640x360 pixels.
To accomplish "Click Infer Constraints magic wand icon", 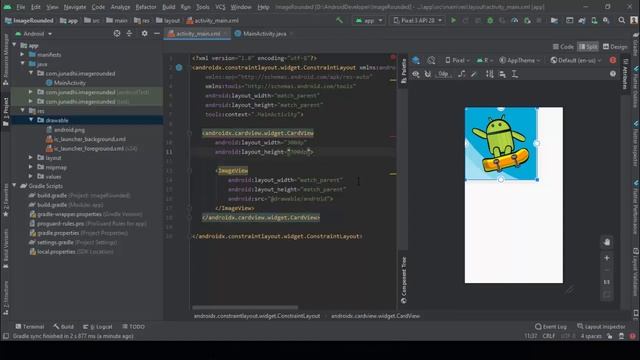I will [473, 74].
